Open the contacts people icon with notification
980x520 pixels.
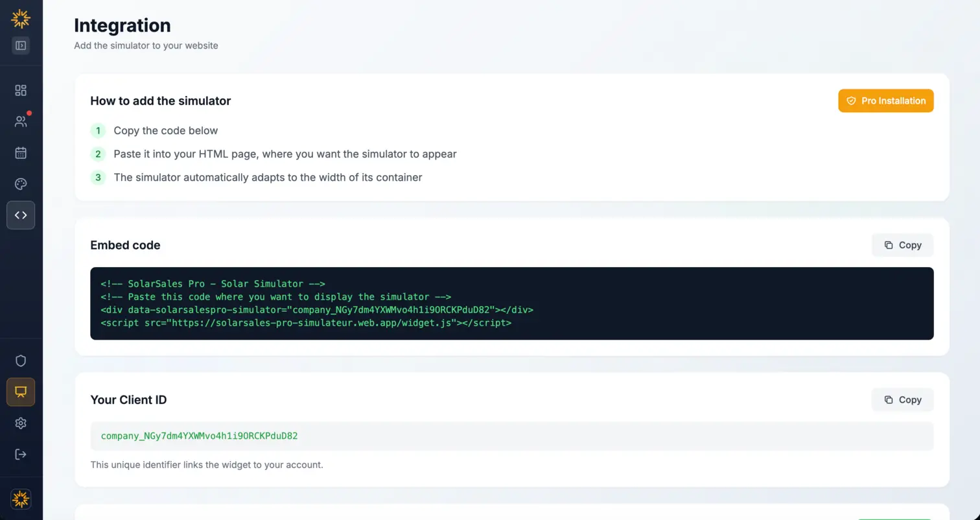(21, 121)
